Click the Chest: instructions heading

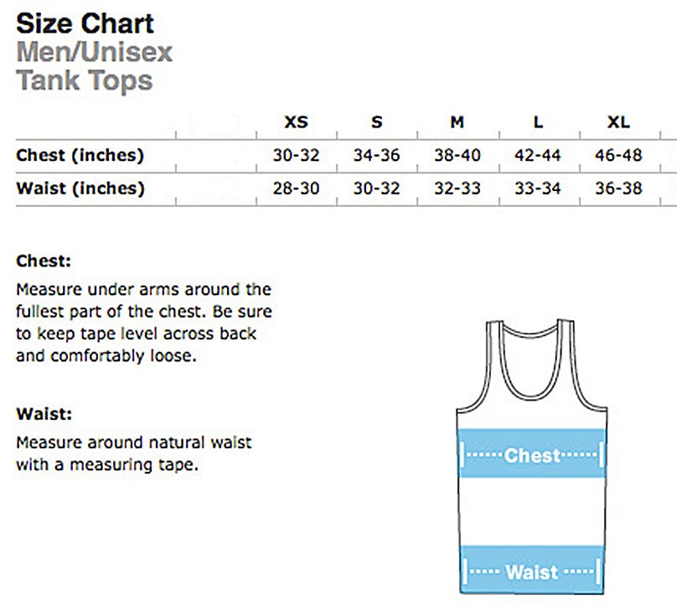[x=44, y=261]
